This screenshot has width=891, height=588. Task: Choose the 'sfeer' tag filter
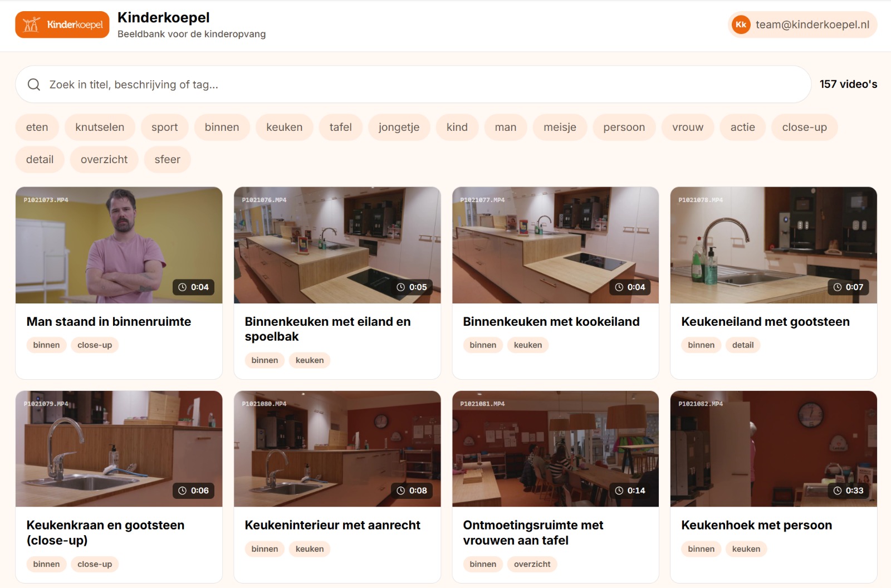167,159
